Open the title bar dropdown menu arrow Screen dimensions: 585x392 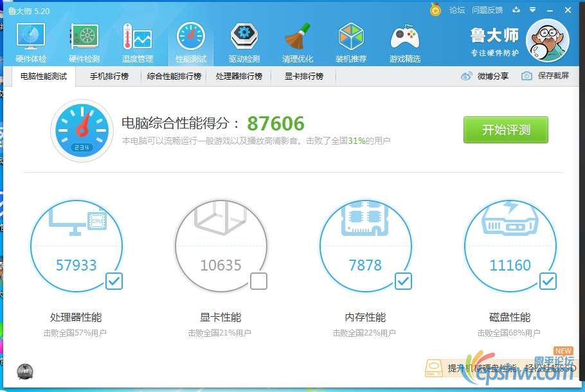(x=532, y=10)
